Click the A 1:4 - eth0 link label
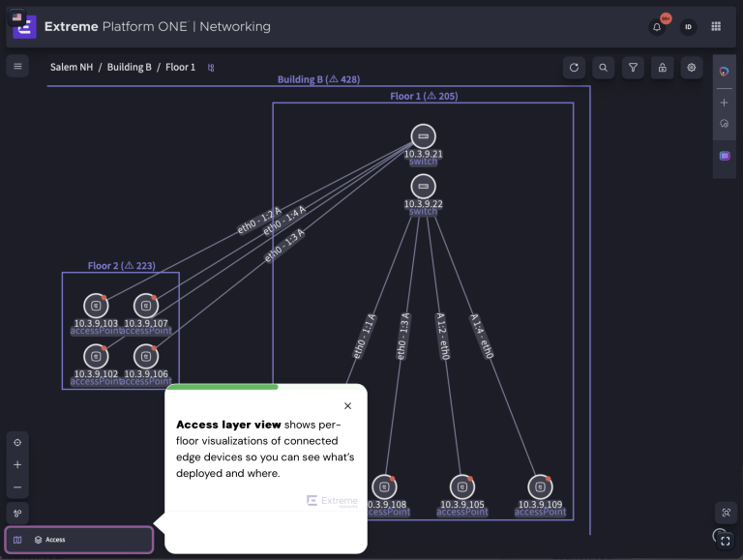Viewport: 743px width, 560px height. click(482, 336)
